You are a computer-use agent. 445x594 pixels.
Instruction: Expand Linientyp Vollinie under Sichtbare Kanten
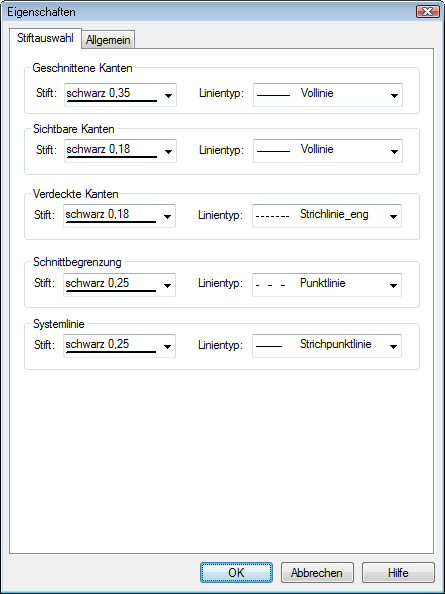(x=328, y=151)
